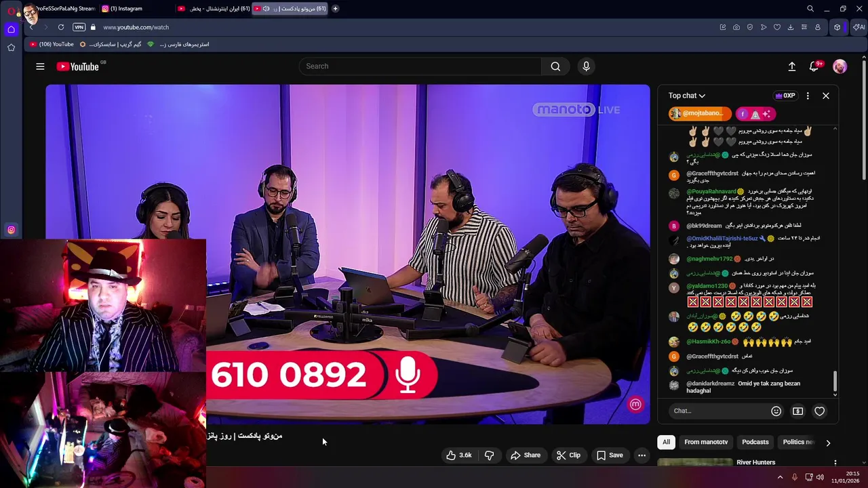Open the browser downloads icon
The height and width of the screenshot is (488, 868).
(x=791, y=27)
